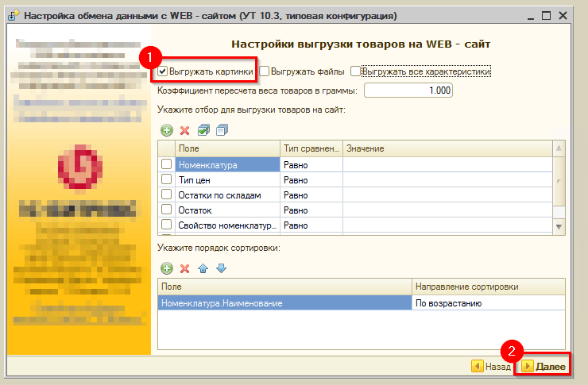
Task: Delete the sort field with red X
Action: [184, 269]
